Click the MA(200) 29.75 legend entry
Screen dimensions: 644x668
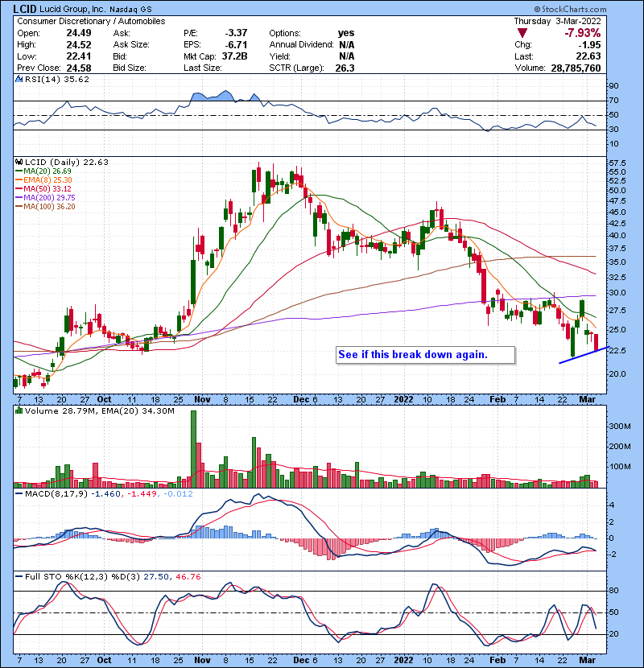pyautogui.click(x=49, y=198)
